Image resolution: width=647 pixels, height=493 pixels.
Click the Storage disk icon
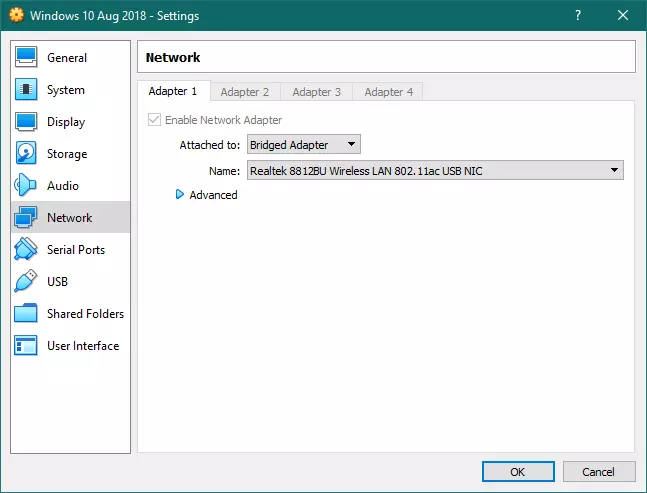coord(27,154)
